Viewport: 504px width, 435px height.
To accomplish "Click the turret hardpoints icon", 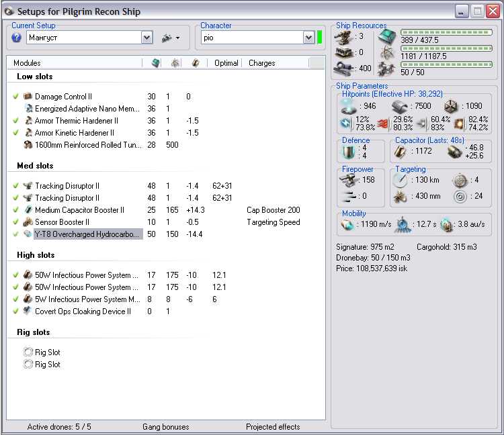I will click(343, 37).
